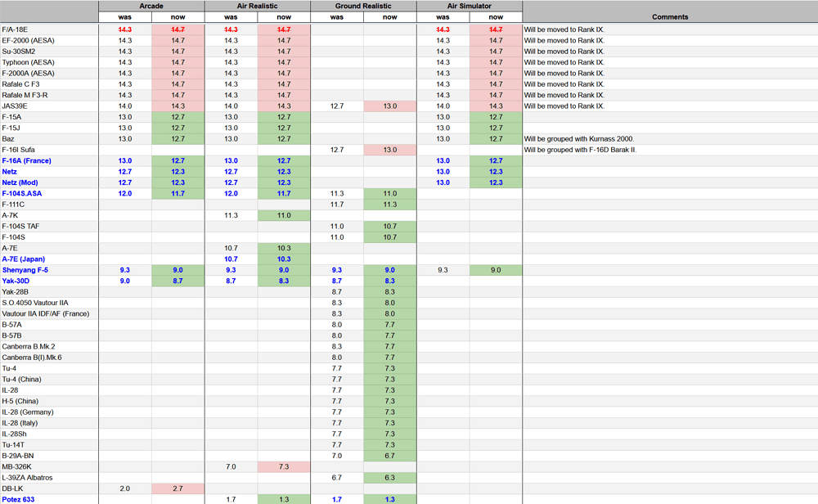Click the Yak-30D blue aircraft name
Viewport: 818px width, 504px height.
17,281
